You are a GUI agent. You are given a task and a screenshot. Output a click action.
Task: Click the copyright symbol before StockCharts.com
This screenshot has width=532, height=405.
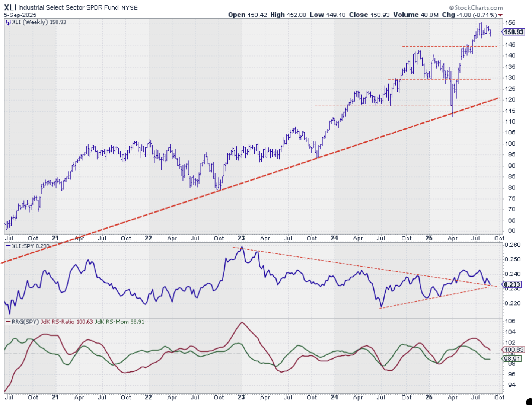[451, 8]
